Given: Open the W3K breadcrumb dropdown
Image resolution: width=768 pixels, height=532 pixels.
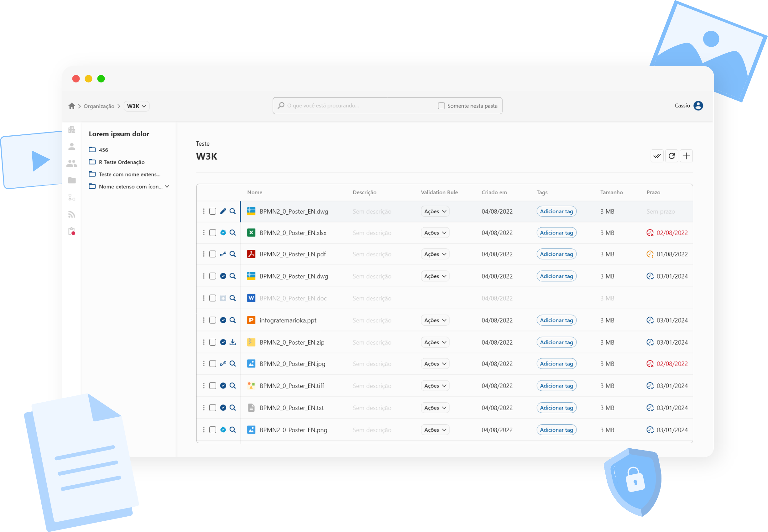Looking at the screenshot, I should coord(136,106).
